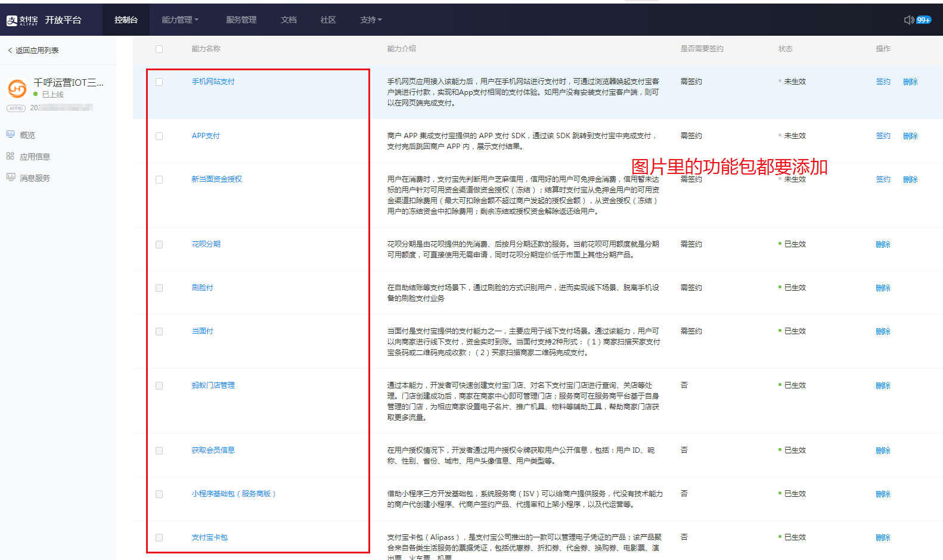943x560 pixels.
Task: Click the 概览 sidebar icon
Action: click(x=11, y=135)
